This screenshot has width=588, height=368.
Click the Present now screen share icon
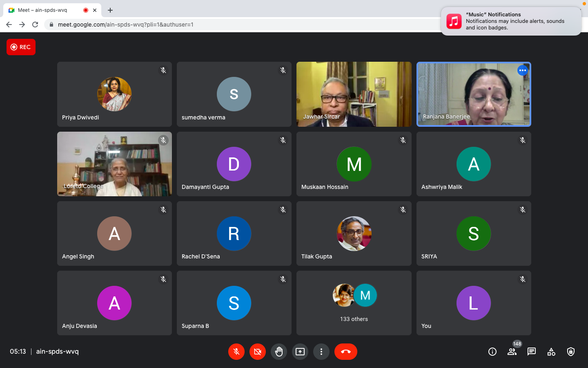tap(300, 352)
